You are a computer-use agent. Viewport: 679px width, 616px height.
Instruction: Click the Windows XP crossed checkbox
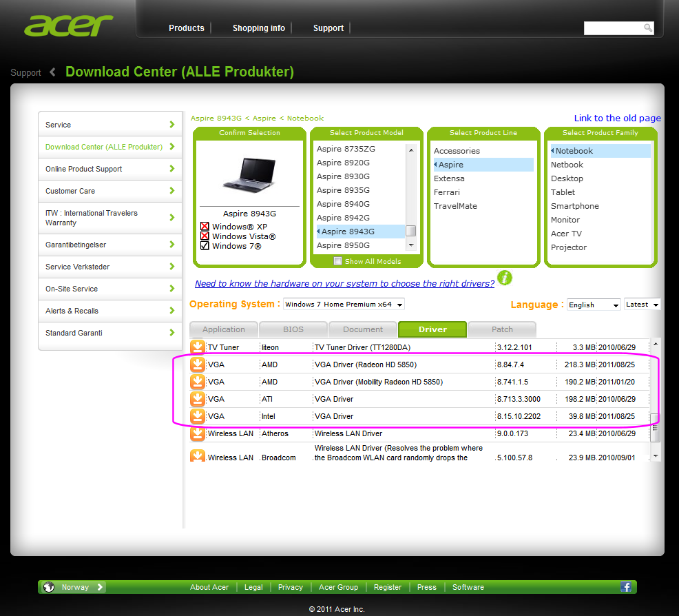(205, 226)
